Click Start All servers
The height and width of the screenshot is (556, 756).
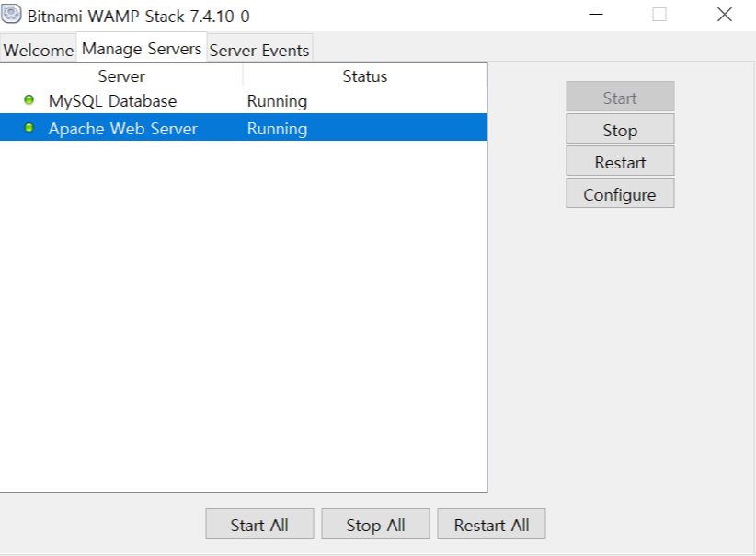click(259, 525)
